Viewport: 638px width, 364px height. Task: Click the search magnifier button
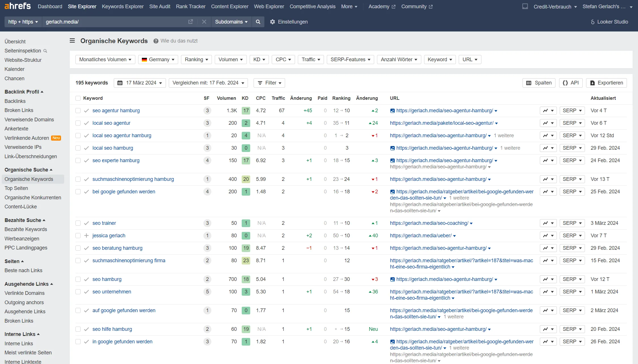click(x=258, y=22)
